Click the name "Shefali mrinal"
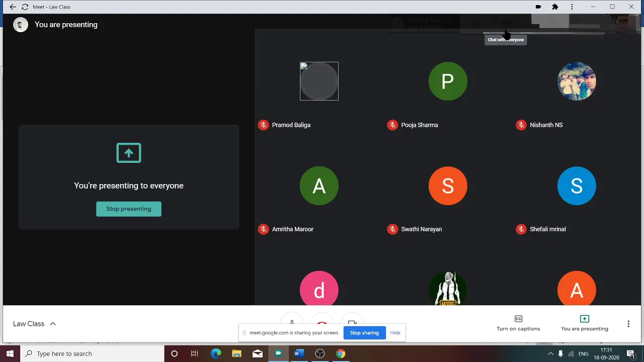Image resolution: width=644 pixels, height=362 pixels. (548, 229)
